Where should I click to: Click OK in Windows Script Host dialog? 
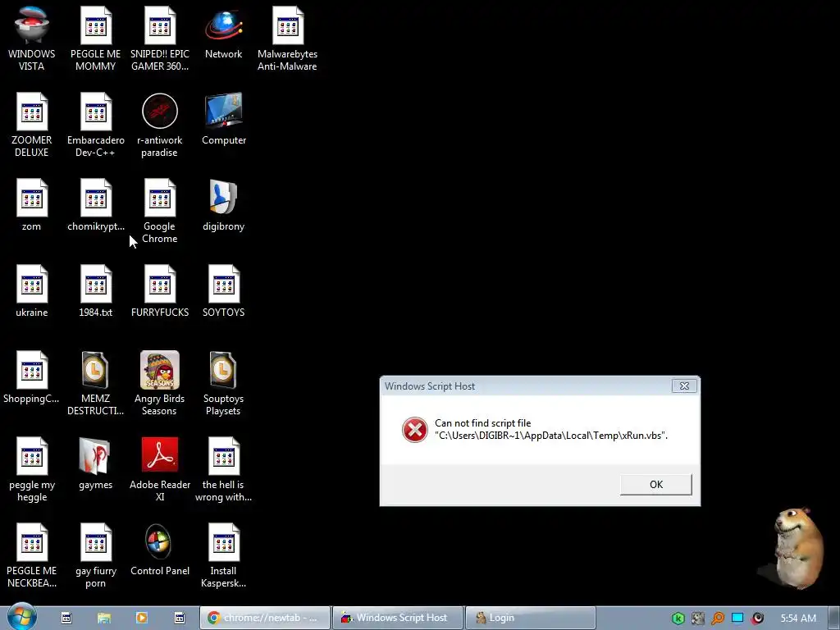pos(655,484)
